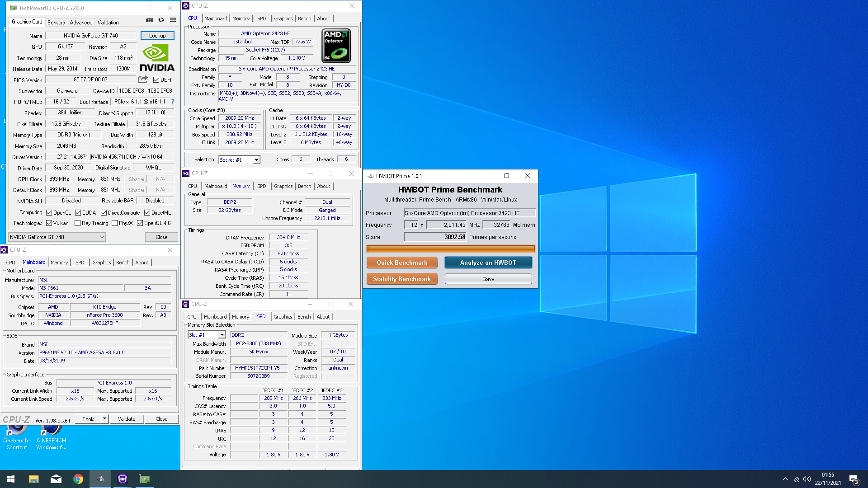Open the volume tray icon
The height and width of the screenshot is (488, 868).
(807, 479)
